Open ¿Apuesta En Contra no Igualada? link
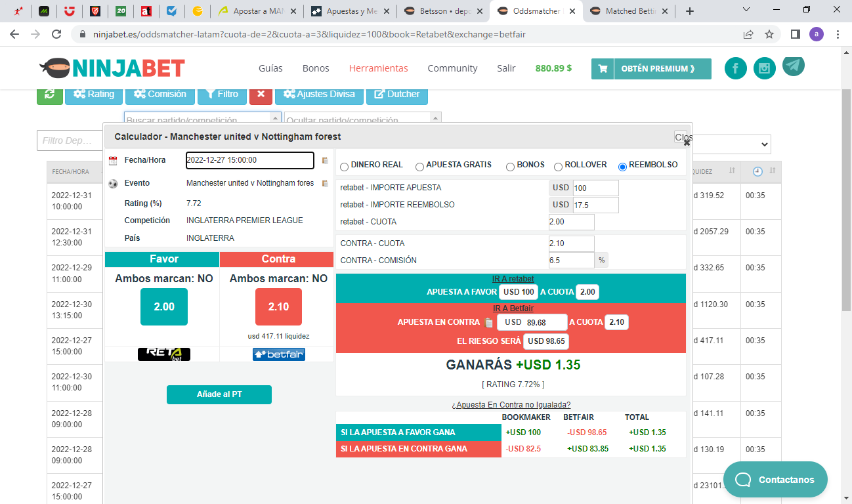Image resolution: width=852 pixels, height=504 pixels. point(511,405)
